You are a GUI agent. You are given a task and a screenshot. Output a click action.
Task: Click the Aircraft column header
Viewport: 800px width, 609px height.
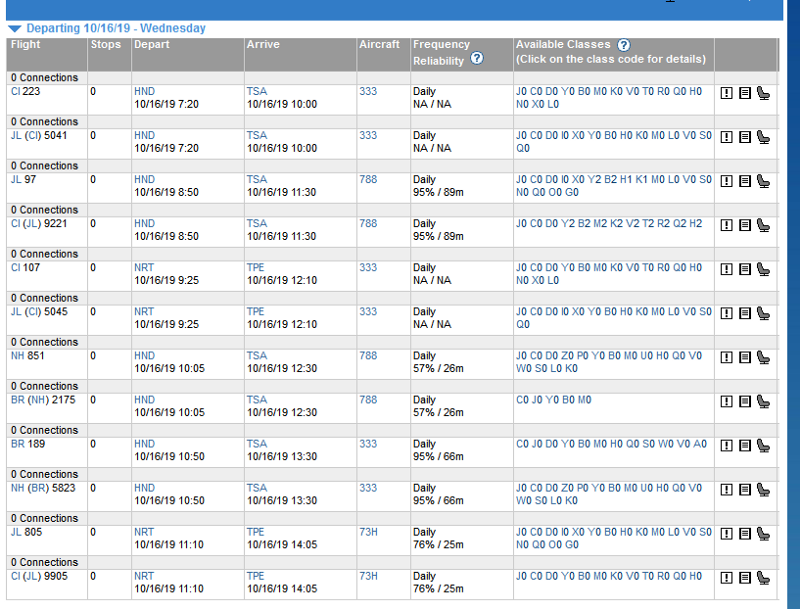point(380,44)
